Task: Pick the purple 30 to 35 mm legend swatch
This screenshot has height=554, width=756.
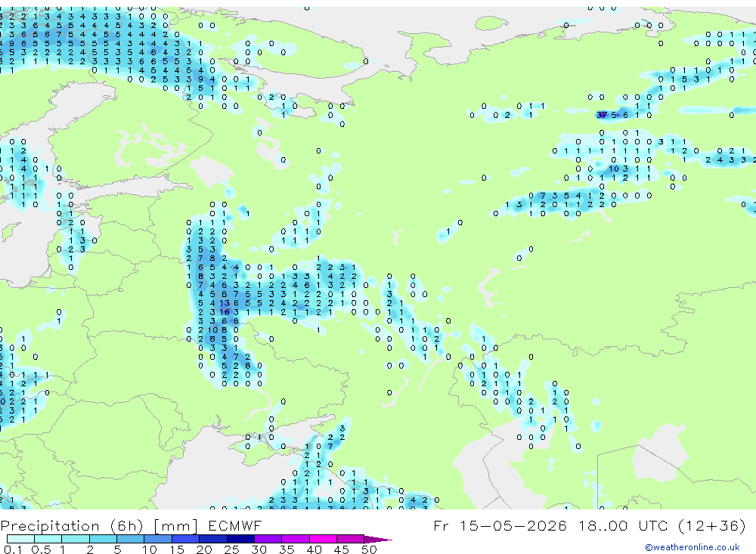Action: [x=268, y=539]
